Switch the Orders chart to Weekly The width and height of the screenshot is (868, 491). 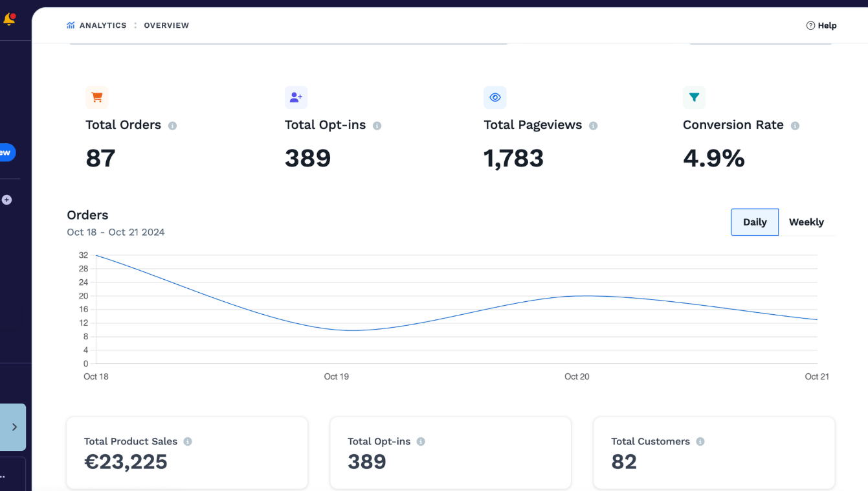tap(807, 222)
